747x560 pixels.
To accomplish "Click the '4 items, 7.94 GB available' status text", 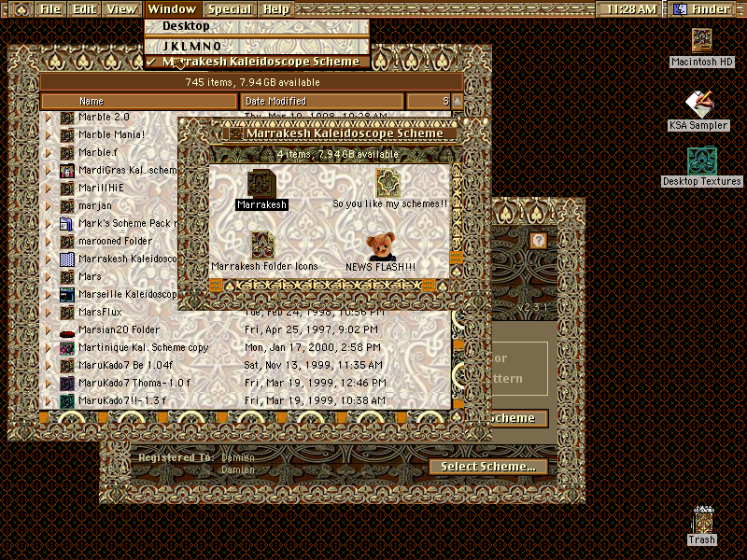I will [337, 154].
